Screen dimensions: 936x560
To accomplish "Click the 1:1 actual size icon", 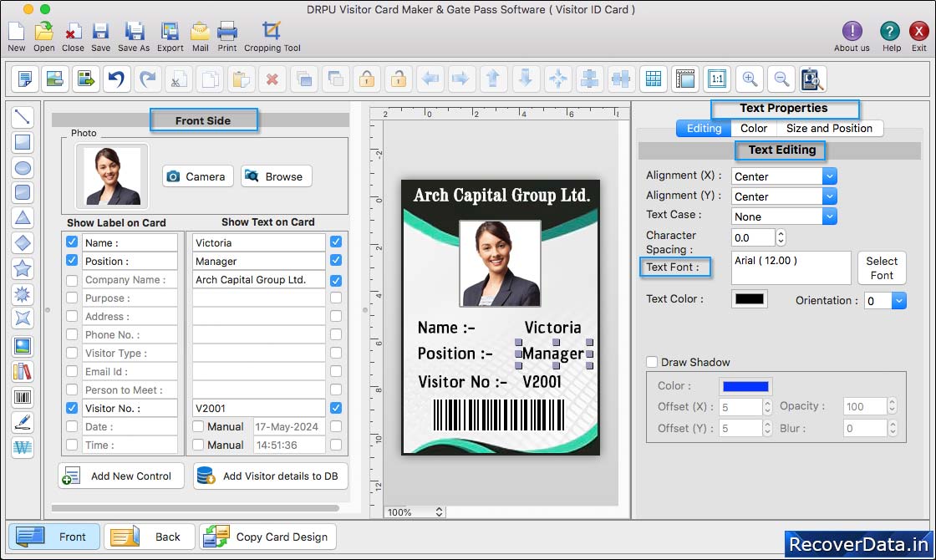I will pyautogui.click(x=717, y=79).
